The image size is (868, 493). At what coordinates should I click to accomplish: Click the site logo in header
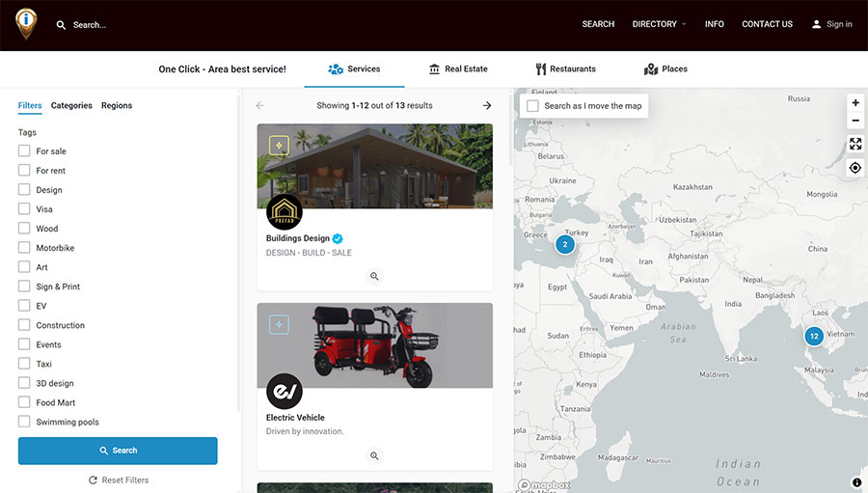tap(26, 23)
